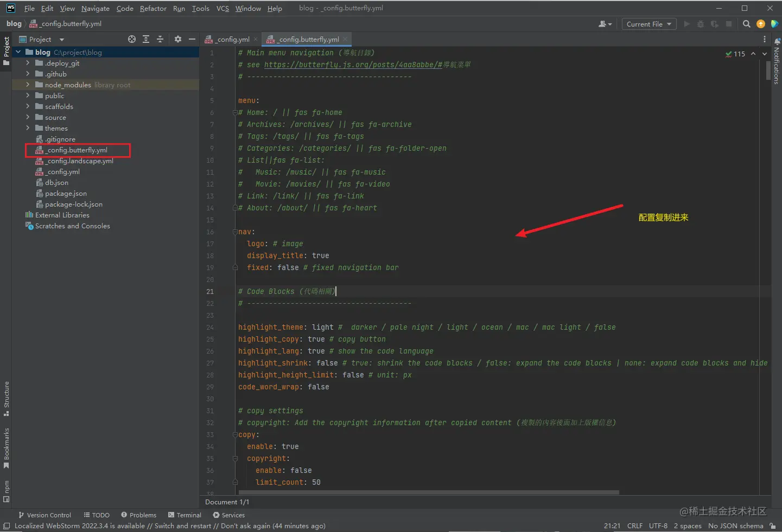This screenshot has height=532, width=782.
Task: Open the Refactor menu
Action: click(153, 8)
